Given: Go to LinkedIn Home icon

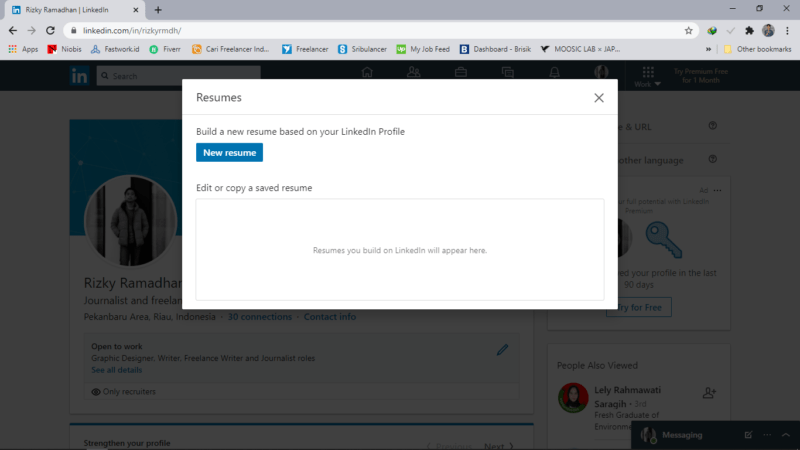Looking at the screenshot, I should (x=367, y=72).
